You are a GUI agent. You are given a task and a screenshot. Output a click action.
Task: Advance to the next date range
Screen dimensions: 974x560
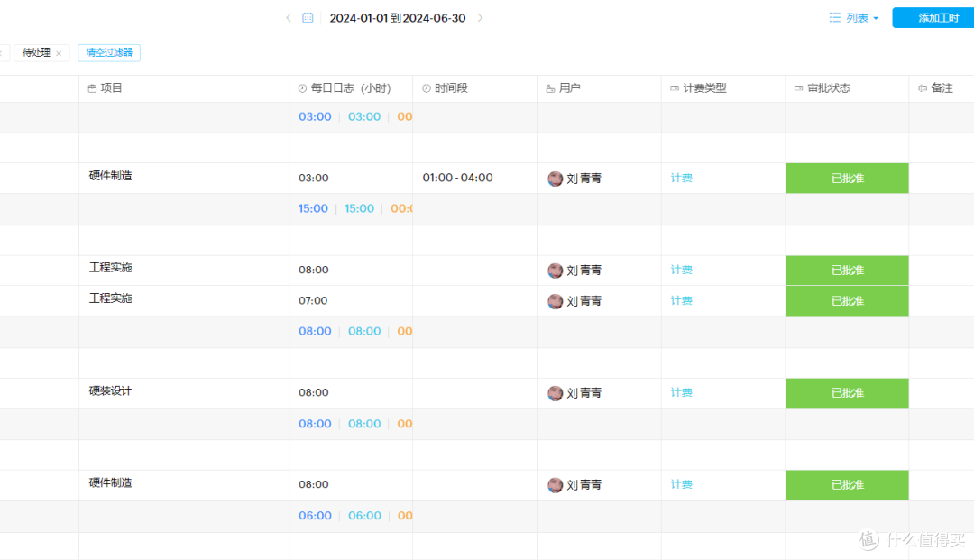coord(480,18)
